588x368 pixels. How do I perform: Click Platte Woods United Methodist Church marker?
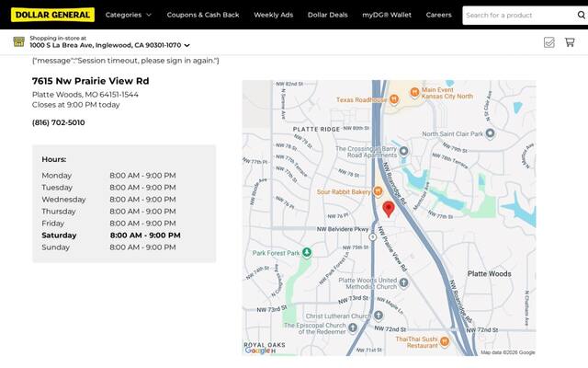coord(403,282)
